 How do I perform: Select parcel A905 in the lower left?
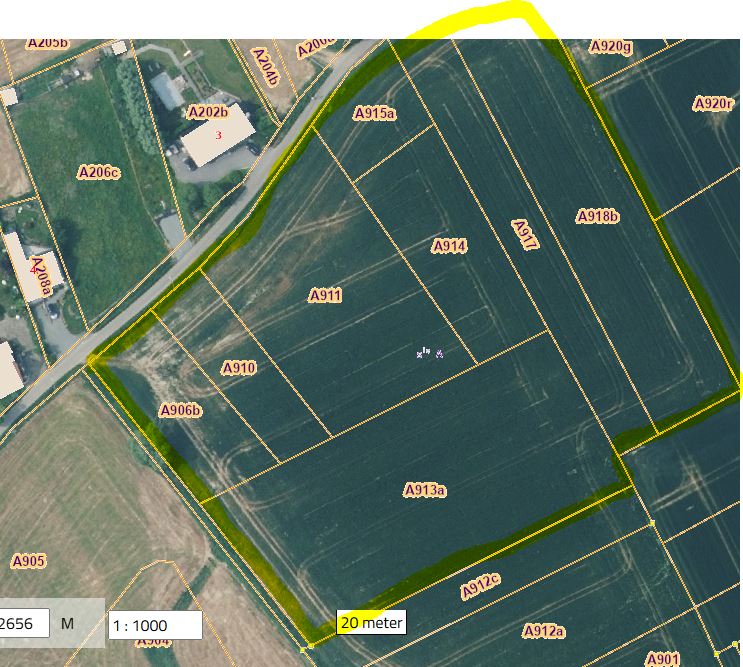pos(28,561)
